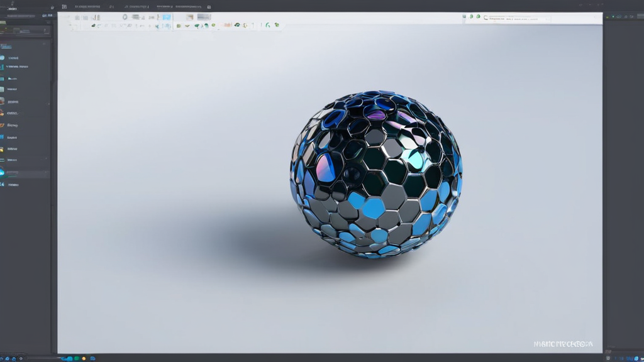Select the sidebar row with the orange bowl icon

pyautogui.click(x=25, y=125)
